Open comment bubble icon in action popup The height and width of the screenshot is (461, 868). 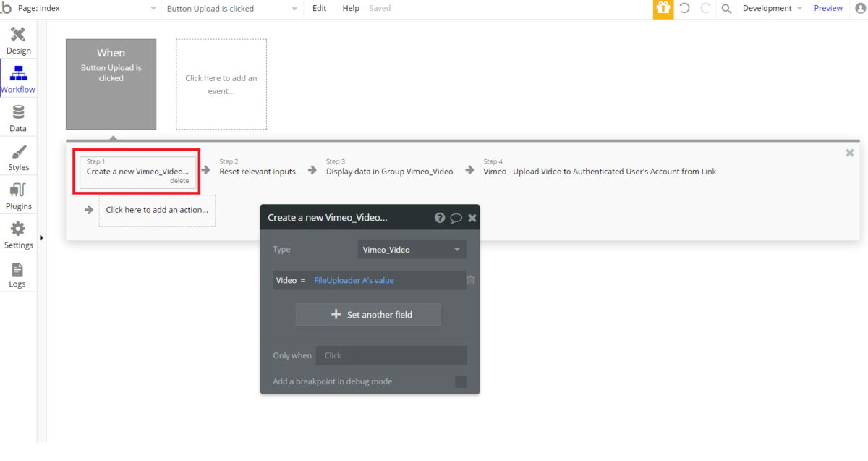click(x=456, y=217)
